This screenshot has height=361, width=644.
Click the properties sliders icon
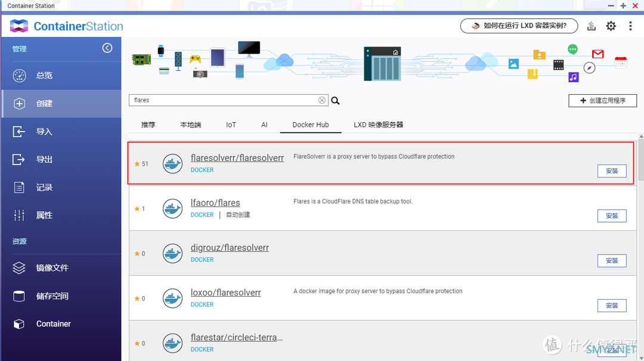coord(19,216)
